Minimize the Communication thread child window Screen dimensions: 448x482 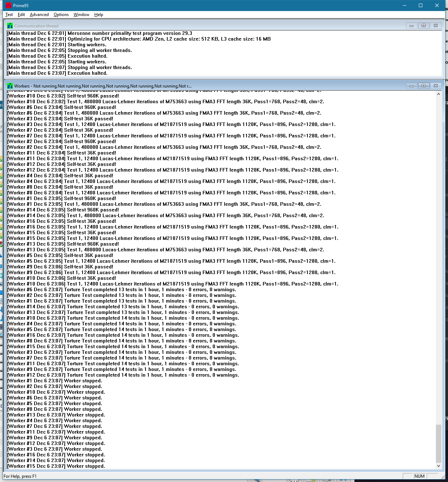click(x=411, y=26)
